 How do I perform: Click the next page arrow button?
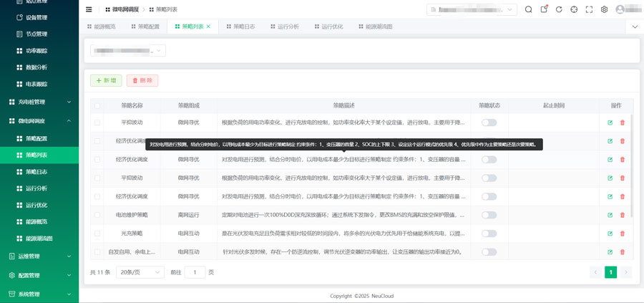pos(626,272)
